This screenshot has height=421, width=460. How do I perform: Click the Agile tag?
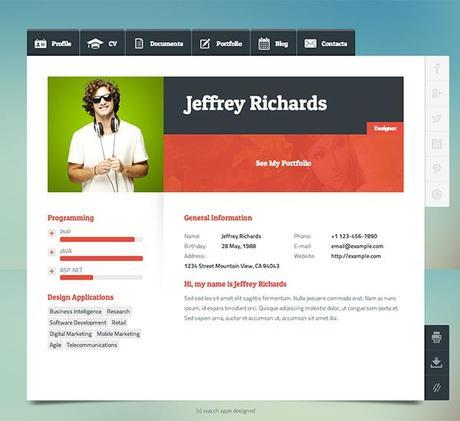55,345
